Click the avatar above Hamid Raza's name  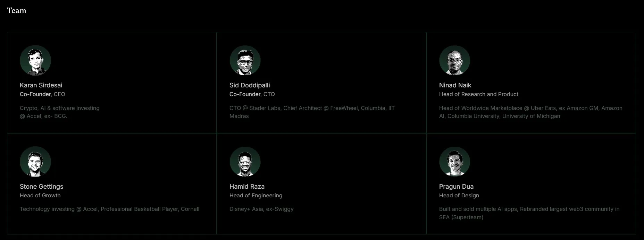pos(245,162)
